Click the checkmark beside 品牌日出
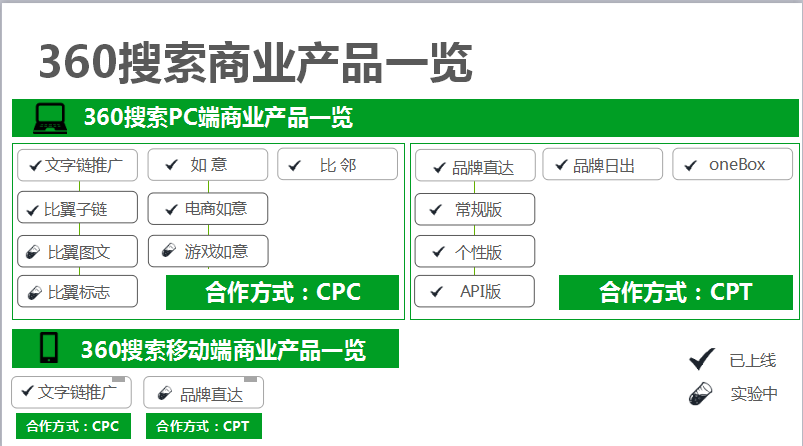Viewport: 803px width, 446px height. [562, 165]
